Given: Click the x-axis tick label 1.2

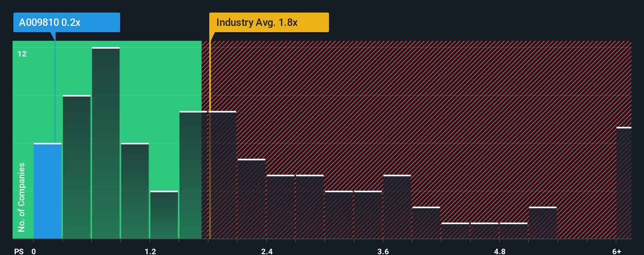Looking at the screenshot, I should point(150,251).
